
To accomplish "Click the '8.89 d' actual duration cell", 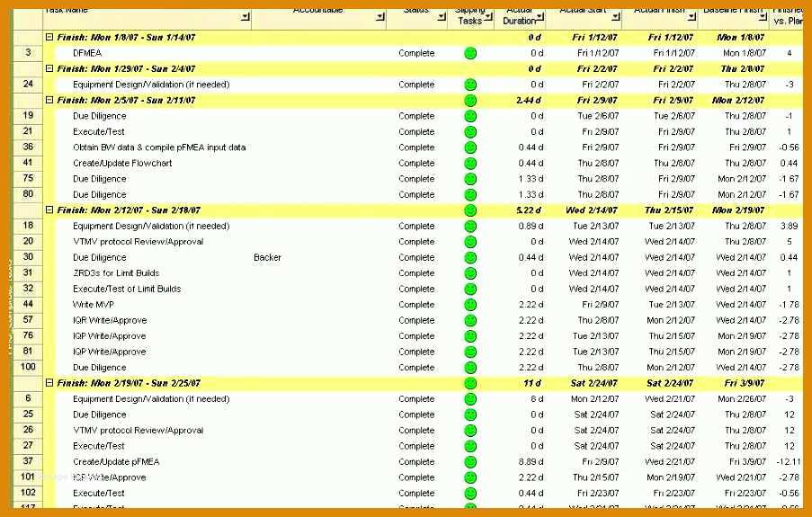I will [x=531, y=461].
